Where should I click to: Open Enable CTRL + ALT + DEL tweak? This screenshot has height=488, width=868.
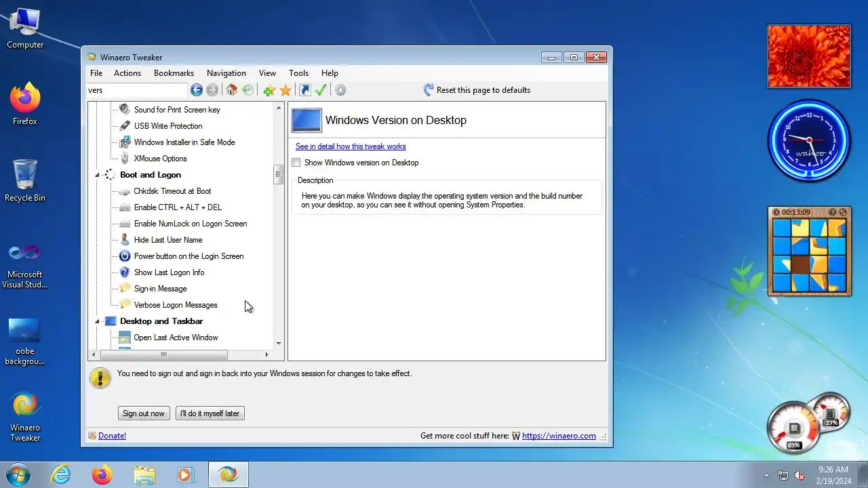(x=178, y=207)
